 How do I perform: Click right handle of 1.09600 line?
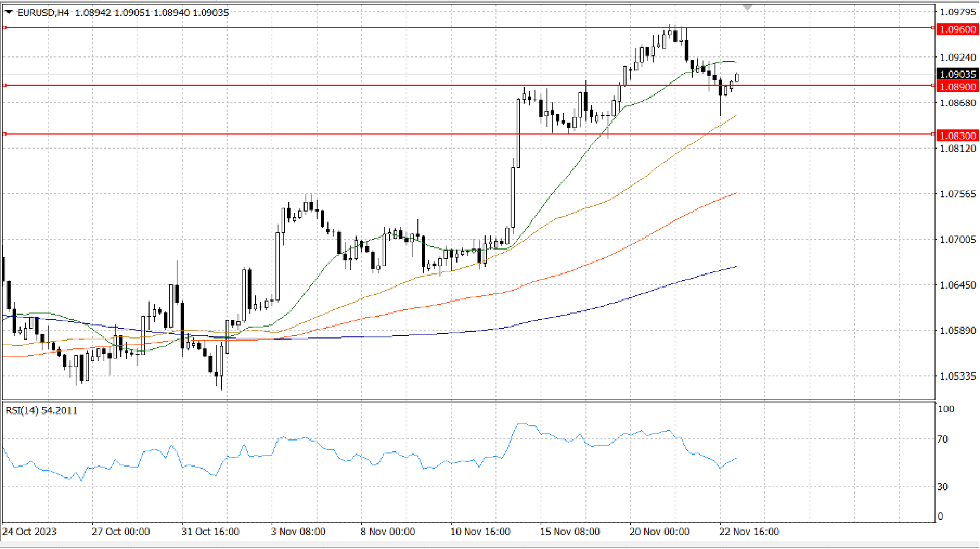pos(933,28)
